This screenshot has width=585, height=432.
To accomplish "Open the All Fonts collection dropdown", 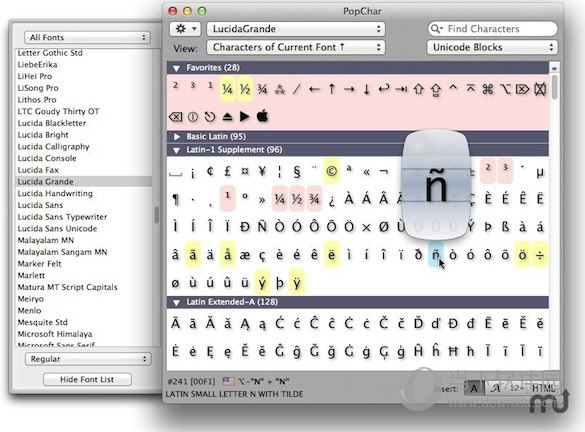I will (87, 37).
